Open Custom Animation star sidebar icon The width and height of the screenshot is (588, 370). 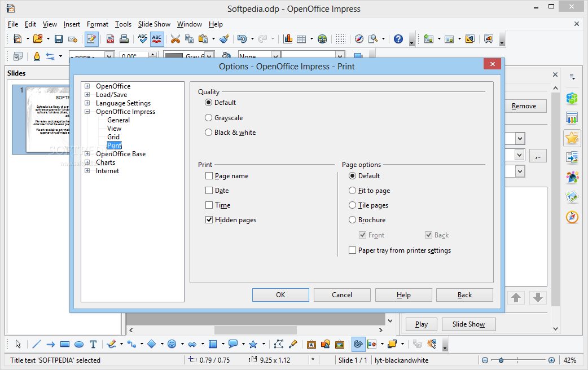(x=572, y=138)
